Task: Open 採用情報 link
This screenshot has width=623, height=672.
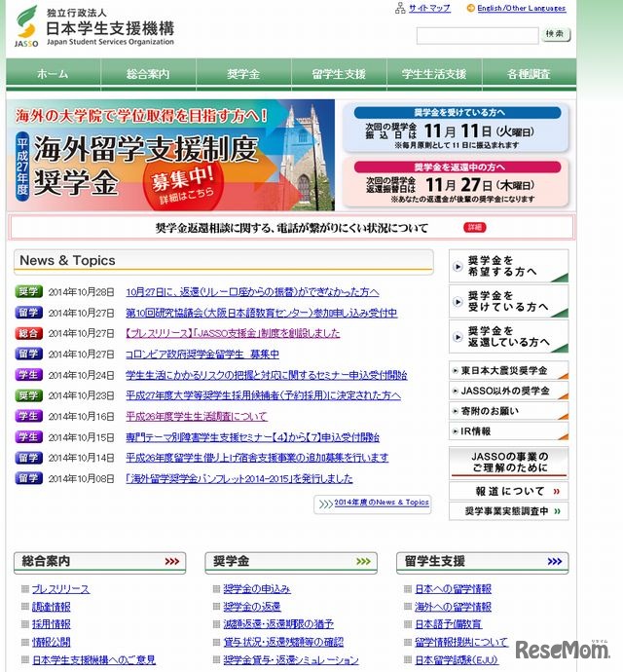Action: (52, 624)
